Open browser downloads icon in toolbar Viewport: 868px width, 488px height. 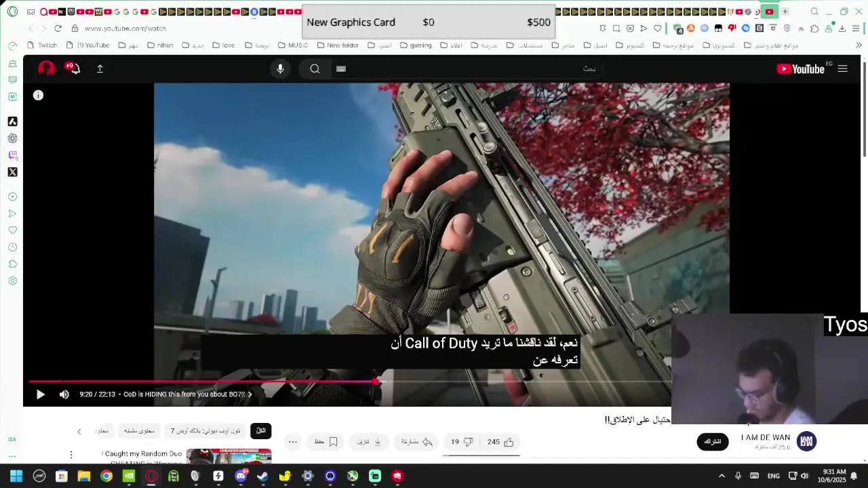coord(842,28)
